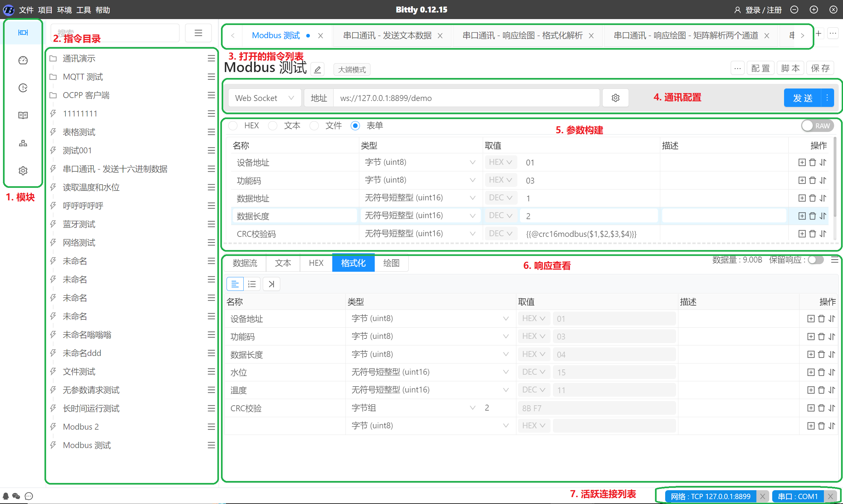
Task: Click the scroll-to-end icon in response toolbar
Action: point(271,284)
